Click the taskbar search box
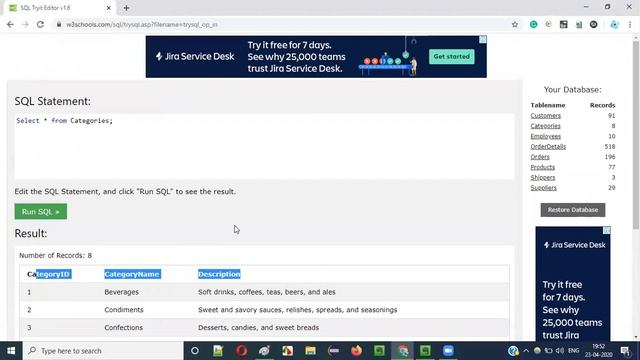 click(x=103, y=351)
